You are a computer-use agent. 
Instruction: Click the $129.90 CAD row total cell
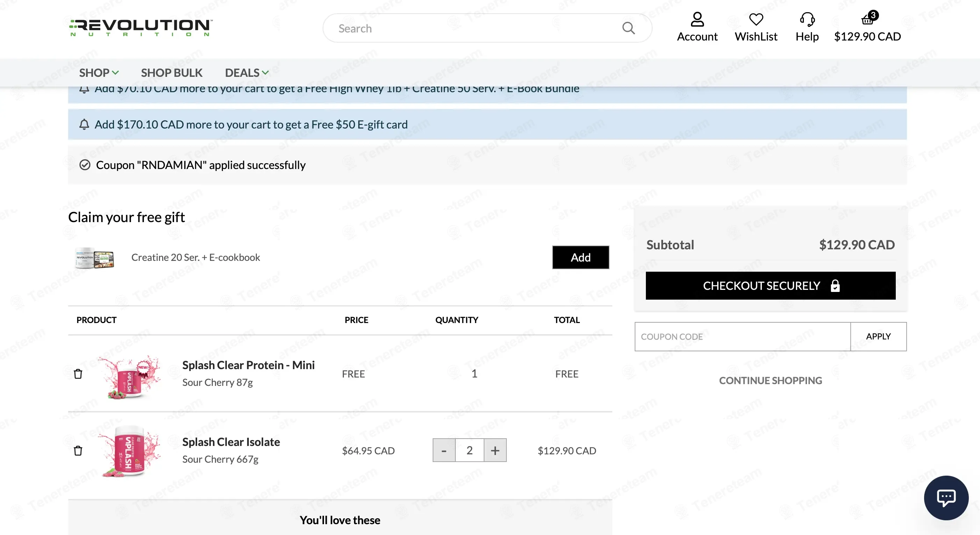coord(567,450)
